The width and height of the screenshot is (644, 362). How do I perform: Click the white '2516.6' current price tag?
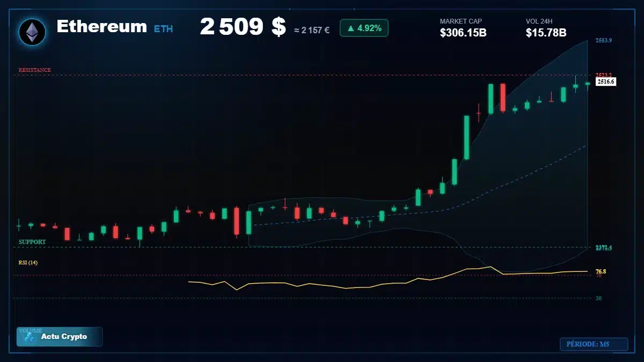pos(606,82)
